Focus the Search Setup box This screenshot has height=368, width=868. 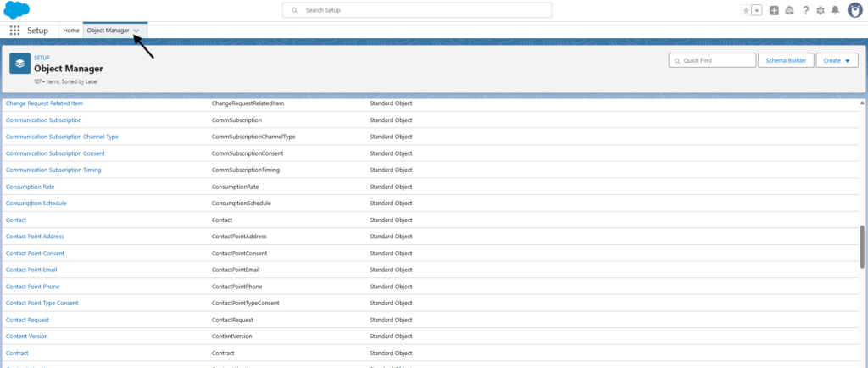tap(417, 10)
